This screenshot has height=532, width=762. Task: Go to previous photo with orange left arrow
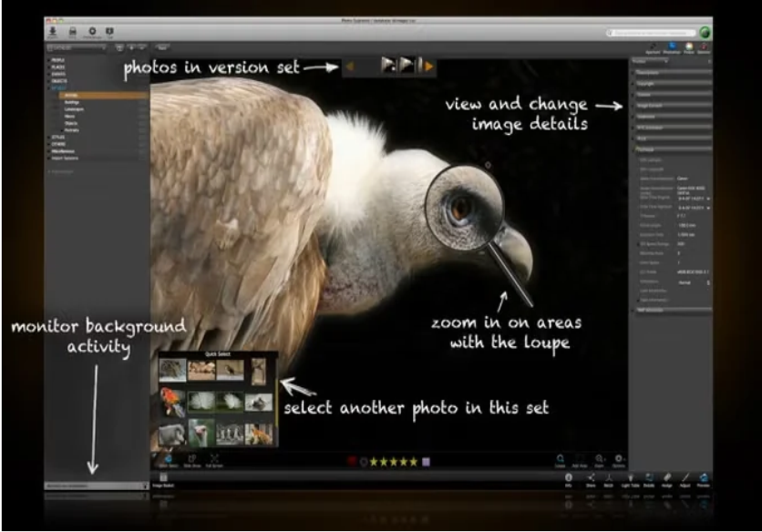click(350, 66)
